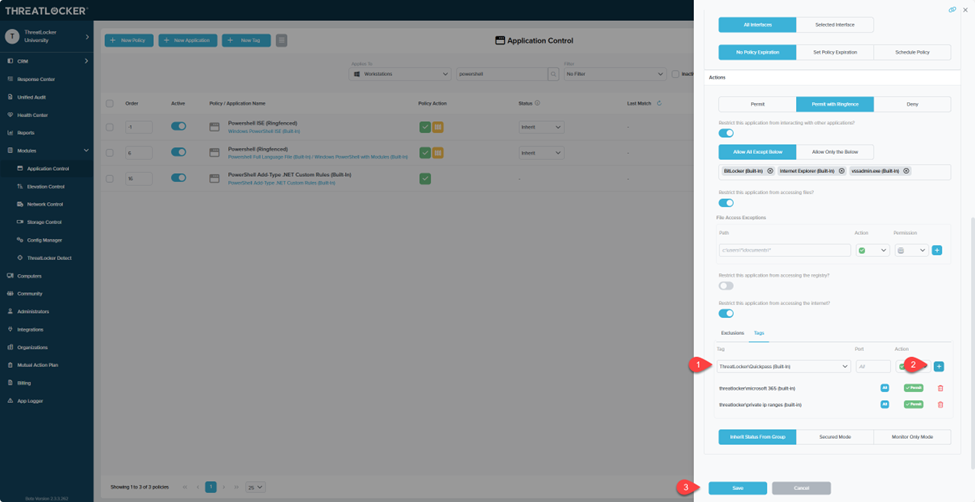Select Monitor Only Mode button
Viewport: 975px width, 502px height.
[x=912, y=437]
